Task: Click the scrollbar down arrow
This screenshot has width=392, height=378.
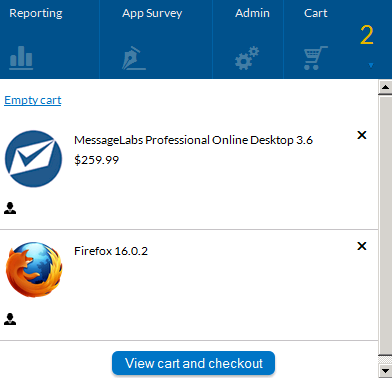Action: point(385,370)
